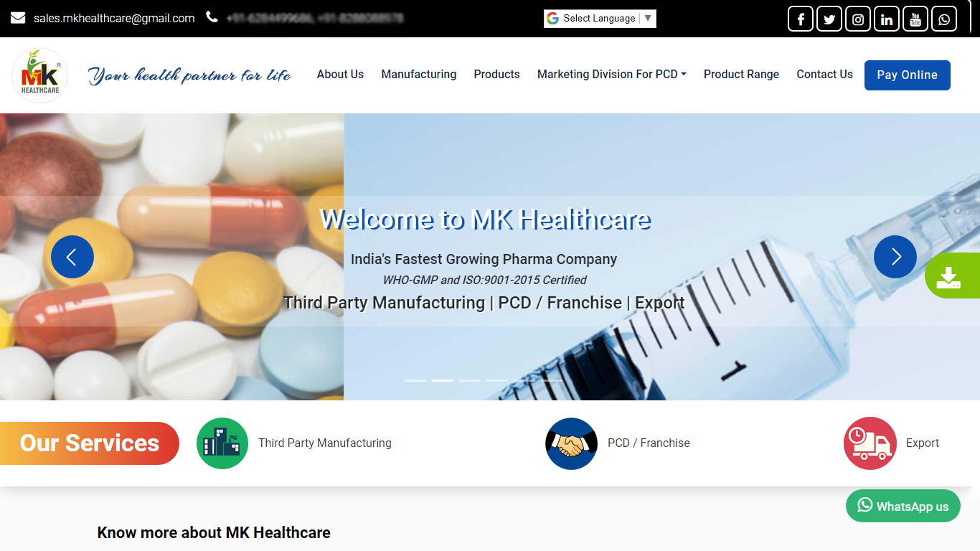The width and height of the screenshot is (980, 551).
Task: Open the Product Range page
Action: 741,75
